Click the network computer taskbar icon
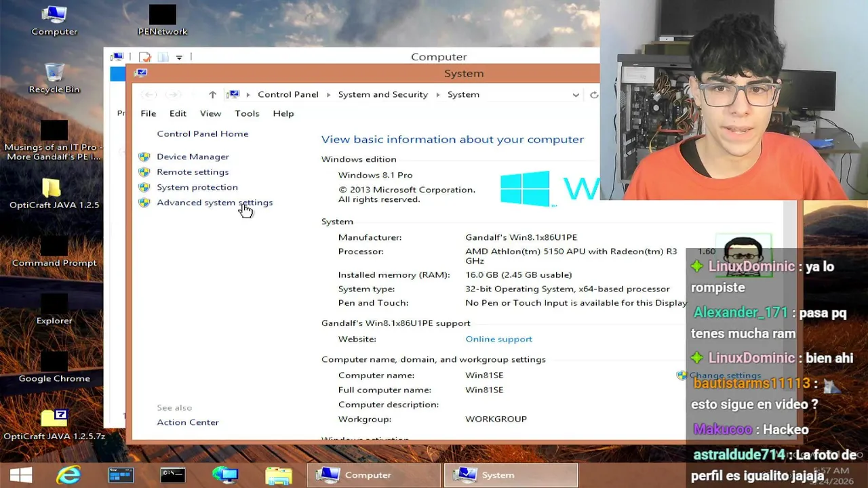 (225, 475)
